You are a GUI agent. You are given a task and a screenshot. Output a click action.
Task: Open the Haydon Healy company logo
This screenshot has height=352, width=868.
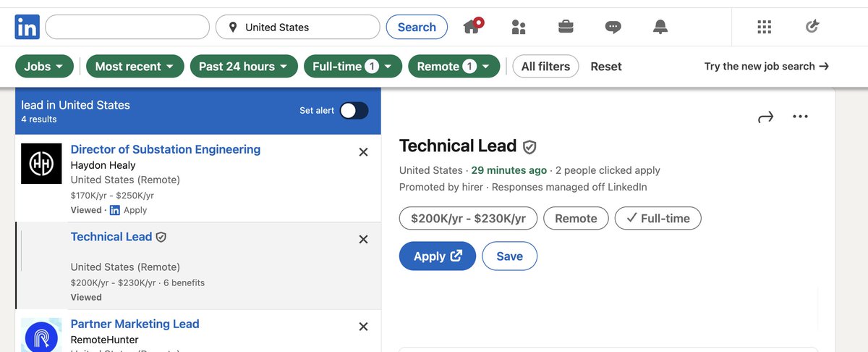tap(41, 163)
